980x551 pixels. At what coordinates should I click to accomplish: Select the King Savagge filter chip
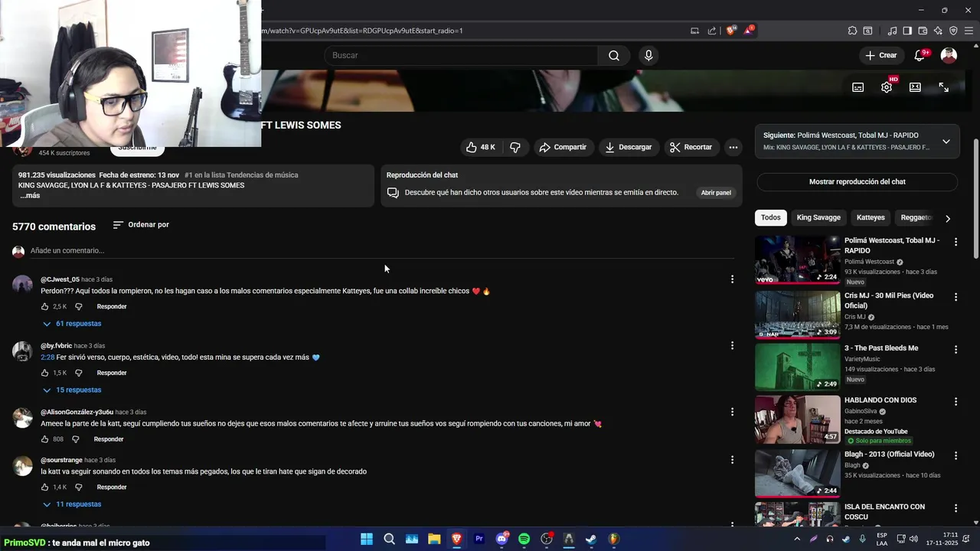[x=818, y=217]
